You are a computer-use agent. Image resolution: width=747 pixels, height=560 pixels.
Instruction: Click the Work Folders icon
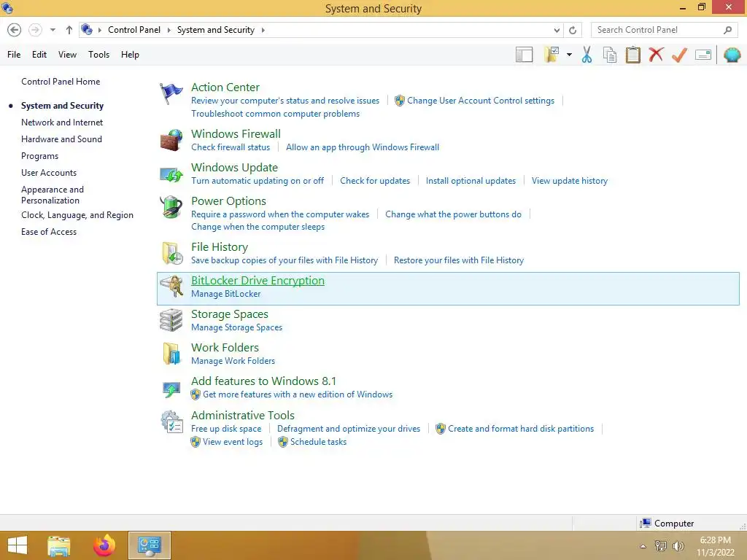point(171,354)
